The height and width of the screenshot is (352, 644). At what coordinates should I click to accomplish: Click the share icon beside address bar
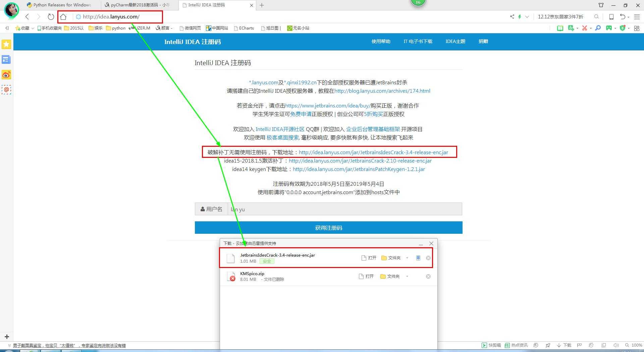point(512,16)
